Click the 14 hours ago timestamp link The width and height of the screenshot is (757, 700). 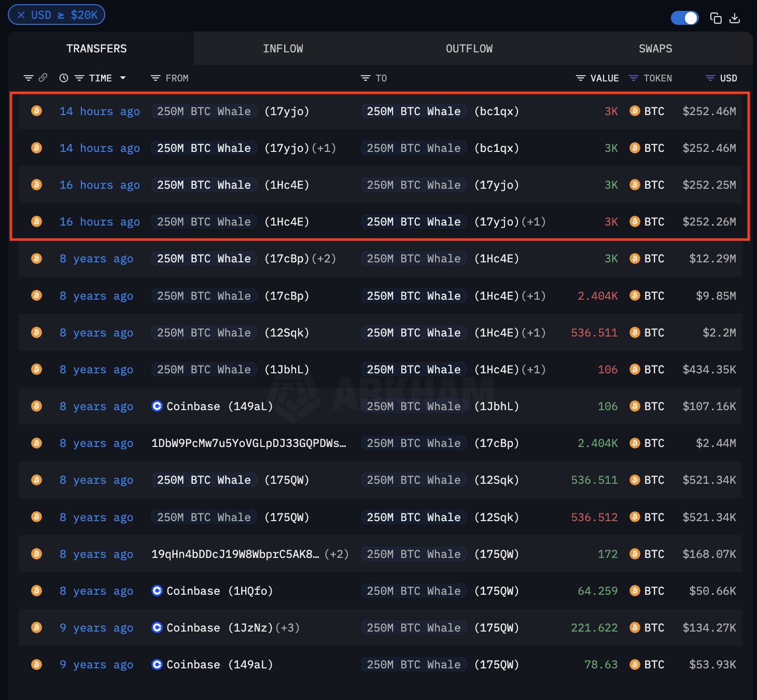100,111
